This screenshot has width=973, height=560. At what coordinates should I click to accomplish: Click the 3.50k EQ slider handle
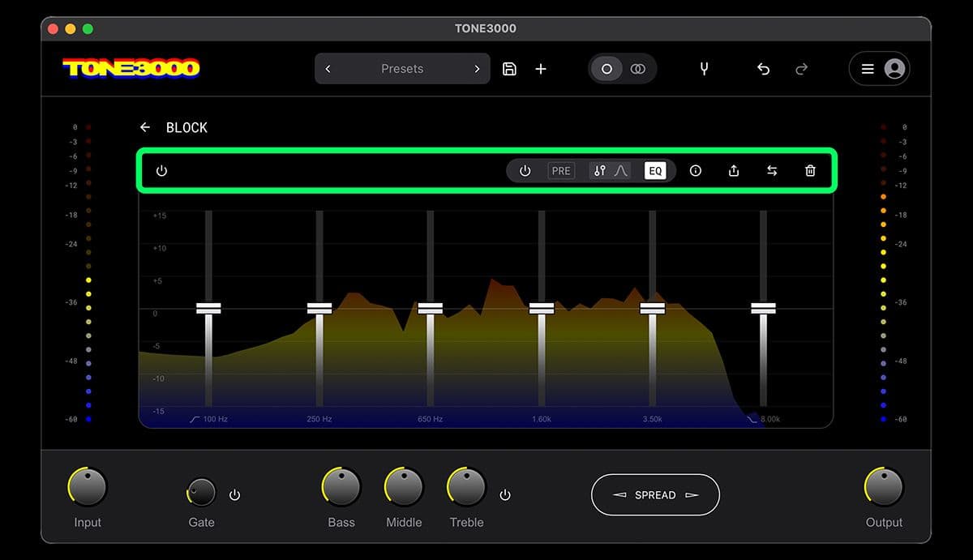click(x=652, y=309)
